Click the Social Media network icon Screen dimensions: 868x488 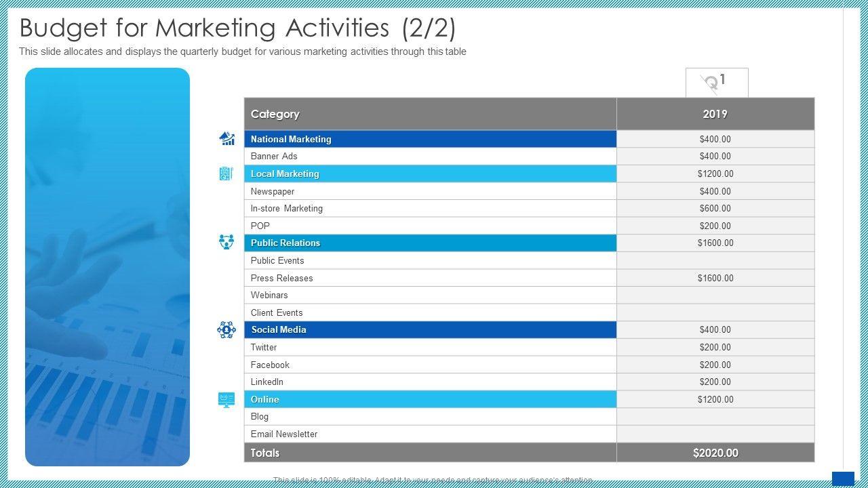[226, 329]
